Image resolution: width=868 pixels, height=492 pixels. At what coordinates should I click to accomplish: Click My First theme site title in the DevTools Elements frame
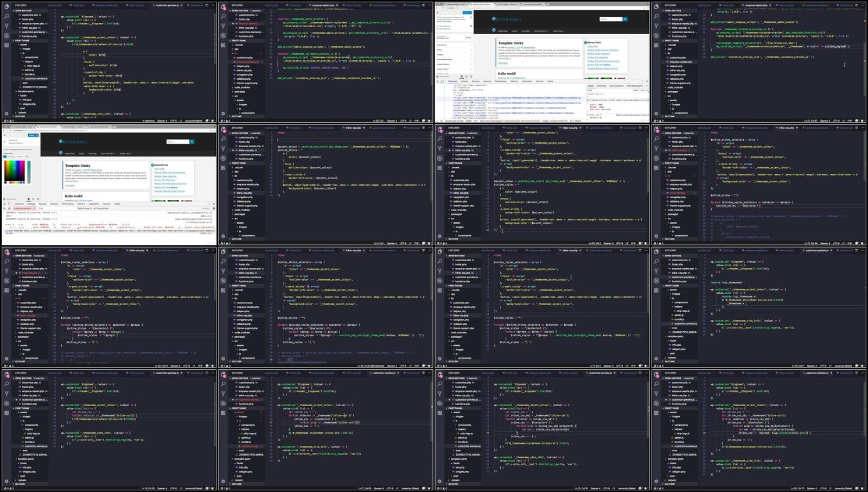point(509,19)
